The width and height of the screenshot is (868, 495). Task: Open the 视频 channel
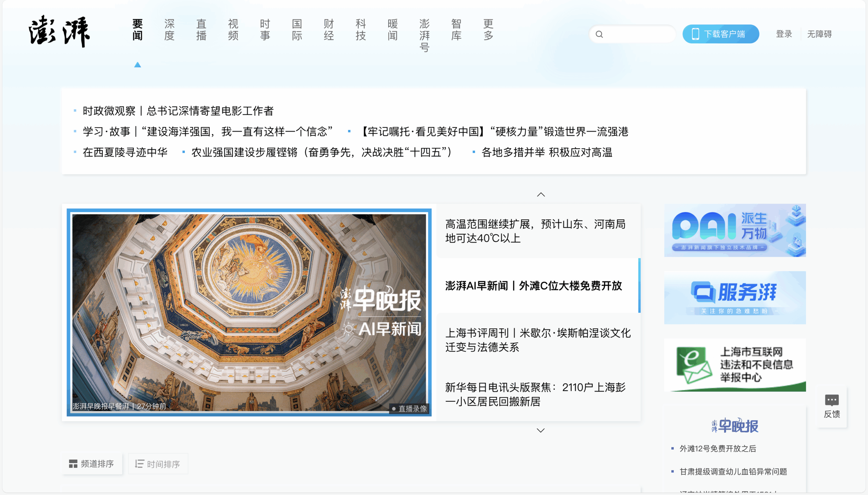tap(233, 30)
